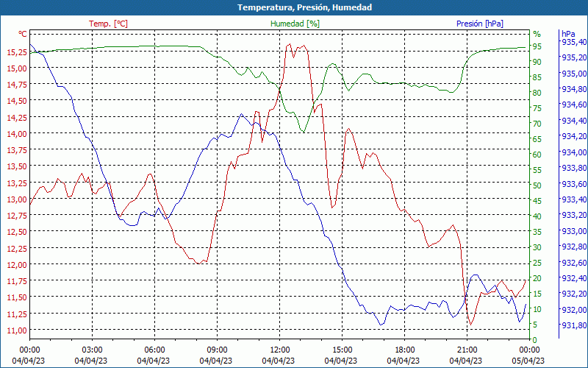Click humidity axis value '90'
Viewport: 588px width, 368px height.
pos(537,62)
